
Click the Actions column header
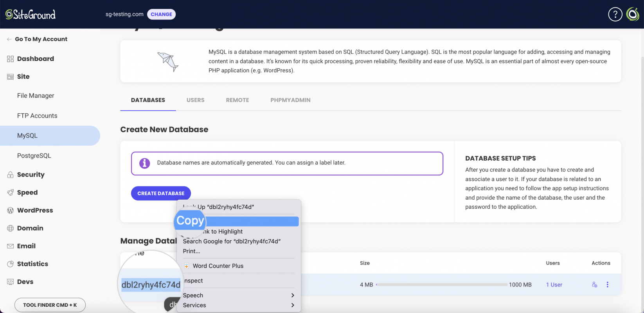(601, 263)
